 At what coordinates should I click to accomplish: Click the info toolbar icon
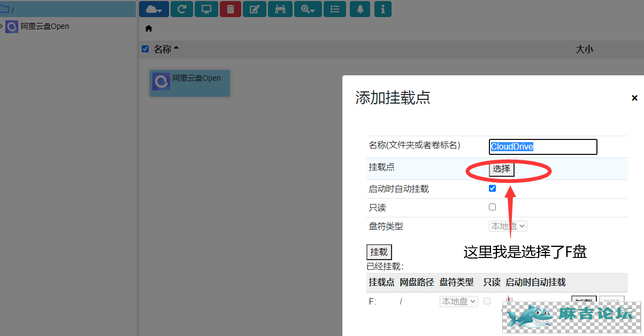pyautogui.click(x=382, y=9)
